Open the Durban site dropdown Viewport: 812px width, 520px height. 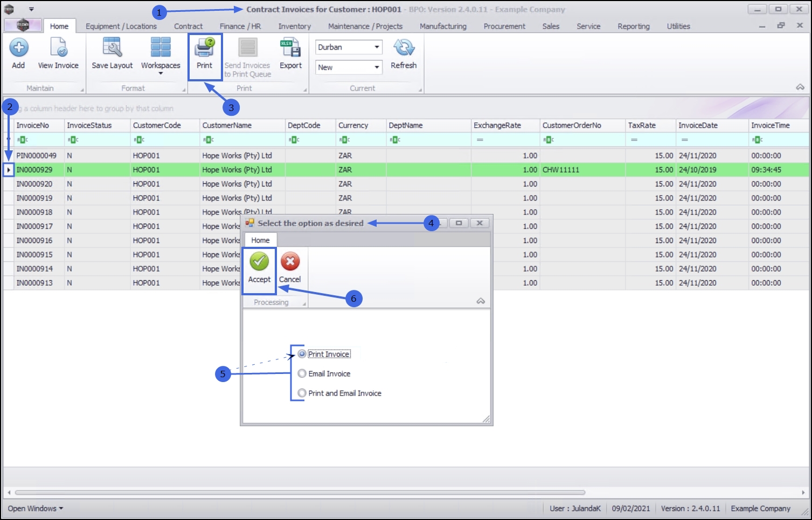point(377,47)
